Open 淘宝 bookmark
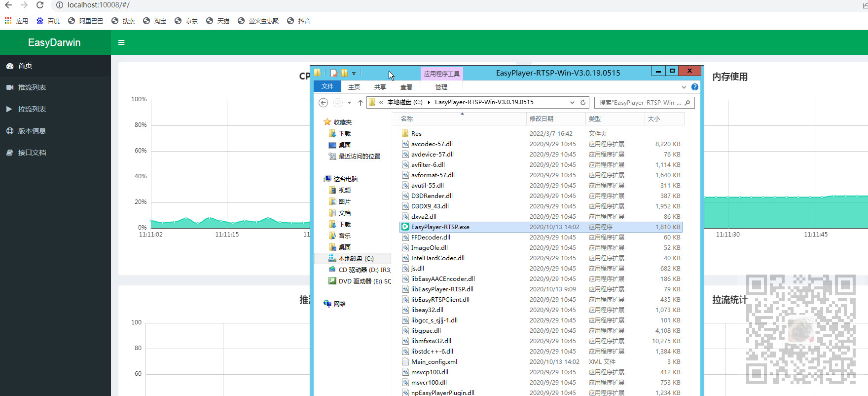The height and width of the screenshot is (396, 868). coord(155,21)
